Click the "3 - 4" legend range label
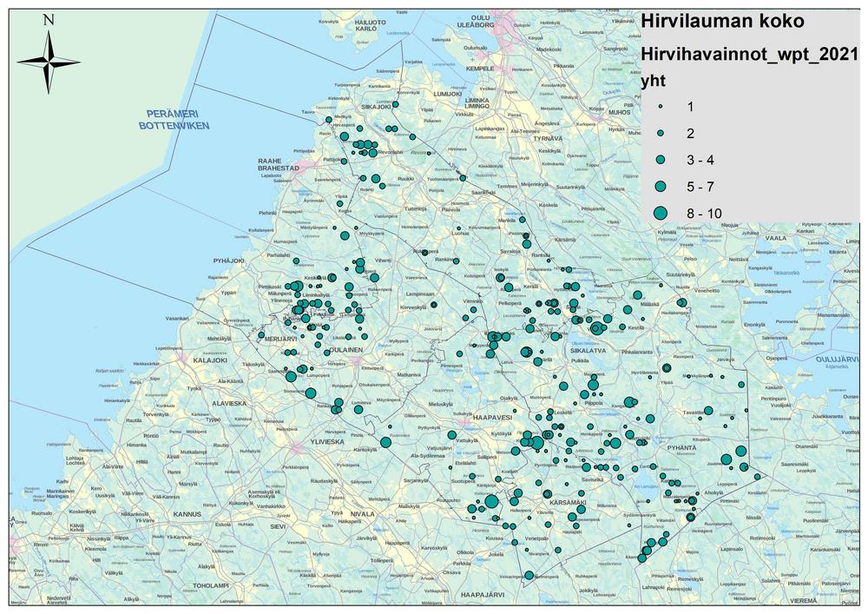868x614 pixels. click(x=700, y=160)
